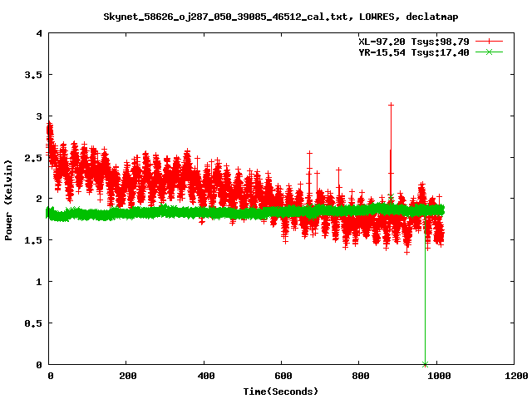Screen dimensions: 532x399
Task: Click the Time(Seconds) x-axis label
Action: [281, 392]
